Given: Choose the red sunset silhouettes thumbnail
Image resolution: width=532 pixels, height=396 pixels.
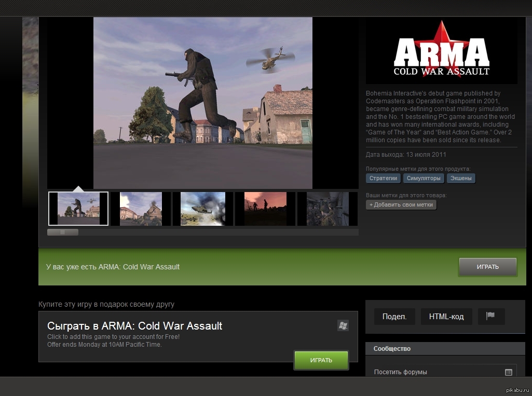Looking at the screenshot, I should tap(265, 209).
